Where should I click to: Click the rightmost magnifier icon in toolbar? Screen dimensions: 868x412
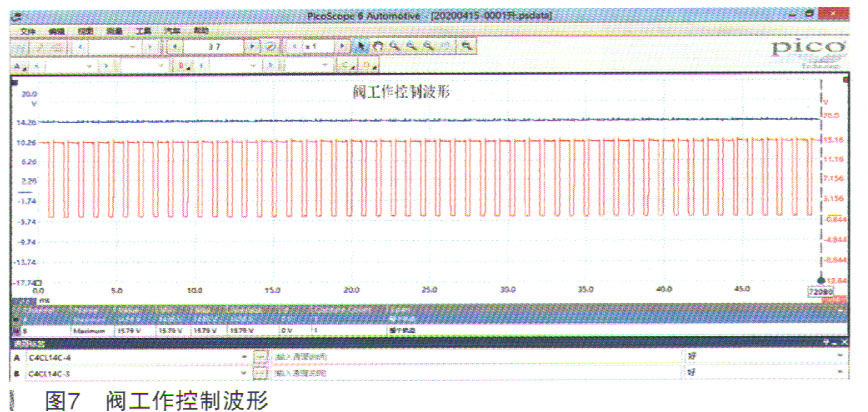465,47
